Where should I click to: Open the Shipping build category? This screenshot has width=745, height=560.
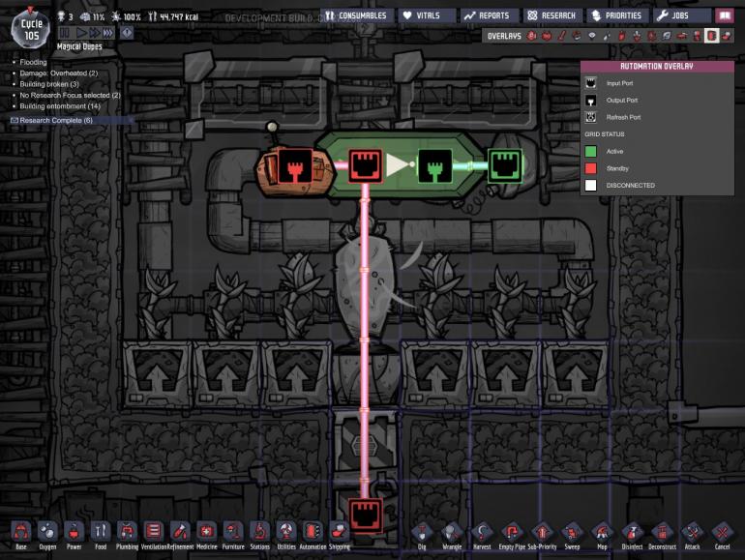coord(340,535)
